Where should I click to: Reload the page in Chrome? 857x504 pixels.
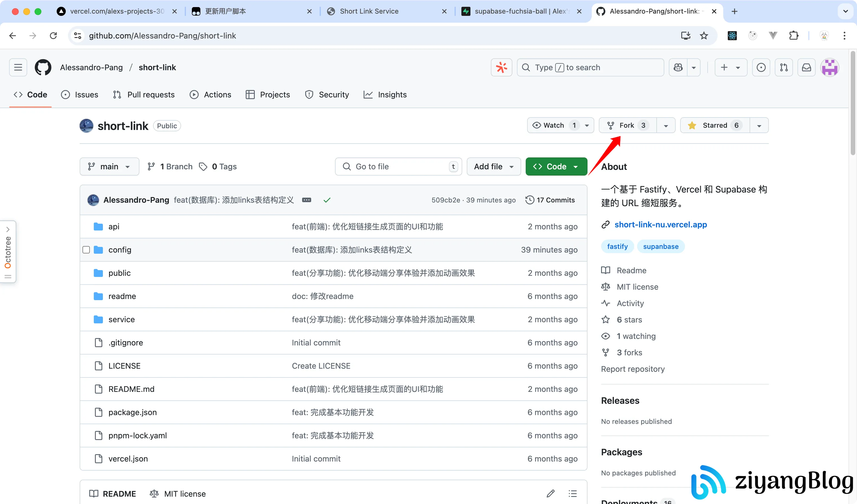pyautogui.click(x=53, y=36)
